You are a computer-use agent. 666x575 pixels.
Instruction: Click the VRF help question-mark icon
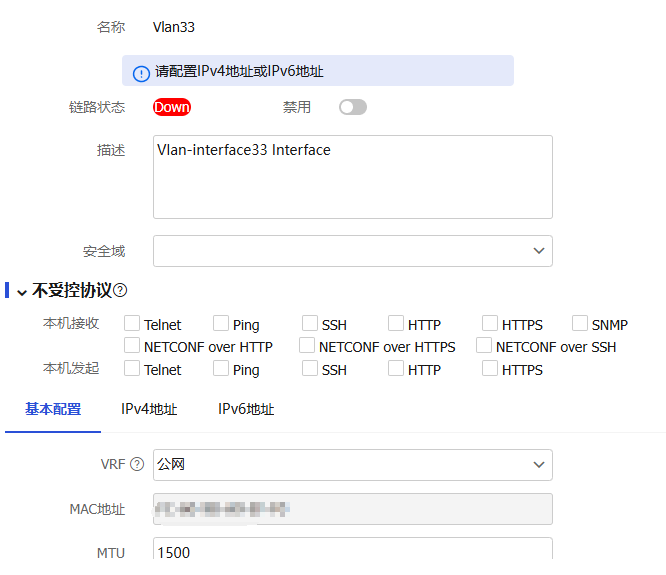[x=137, y=465]
